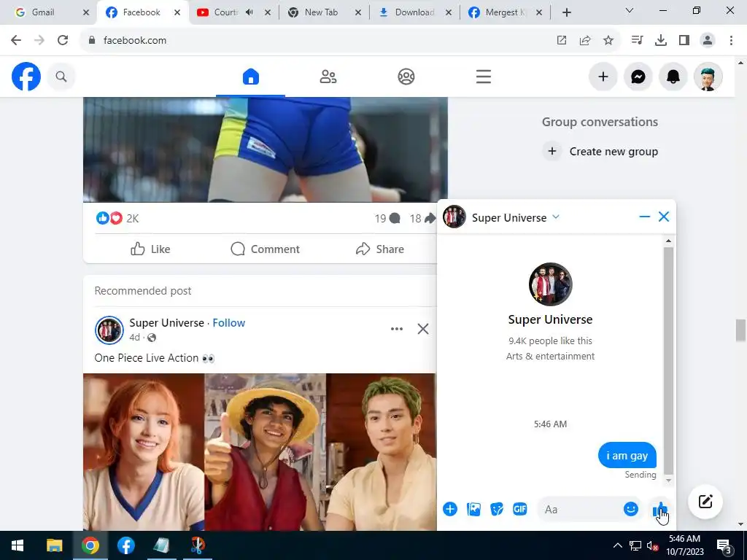Click the address bar URL
747x560 pixels.
tap(135, 41)
